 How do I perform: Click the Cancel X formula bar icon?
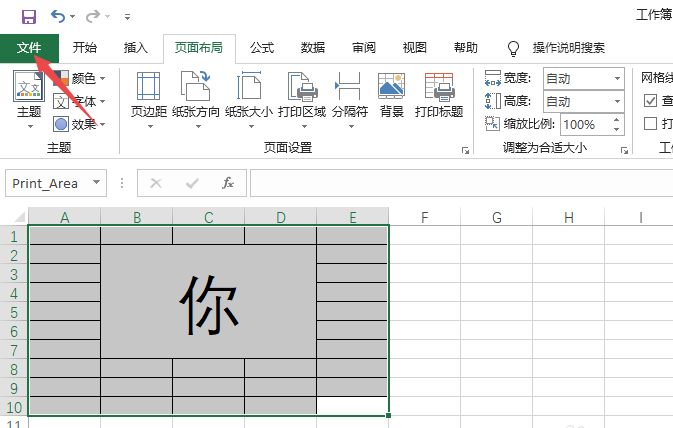click(156, 183)
